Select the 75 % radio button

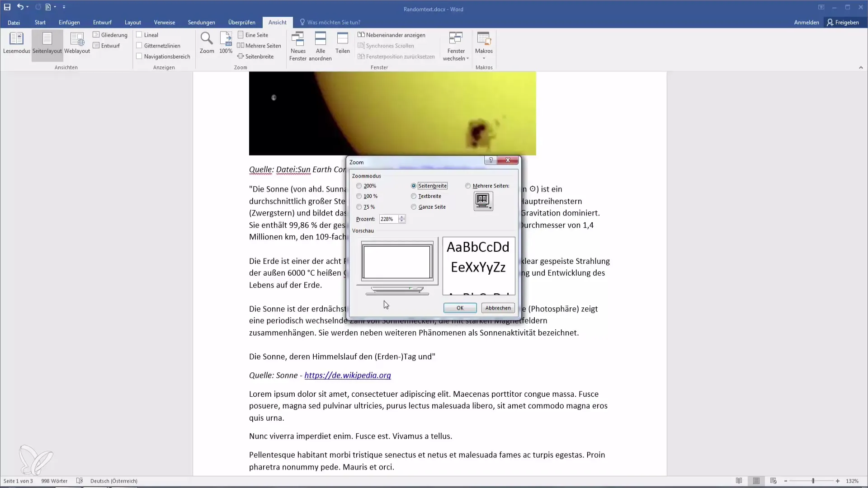pos(359,207)
